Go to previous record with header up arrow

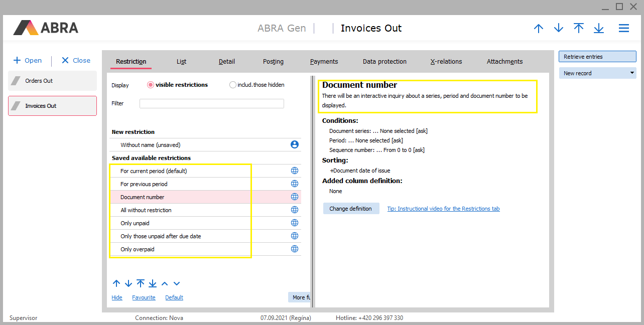[539, 29]
